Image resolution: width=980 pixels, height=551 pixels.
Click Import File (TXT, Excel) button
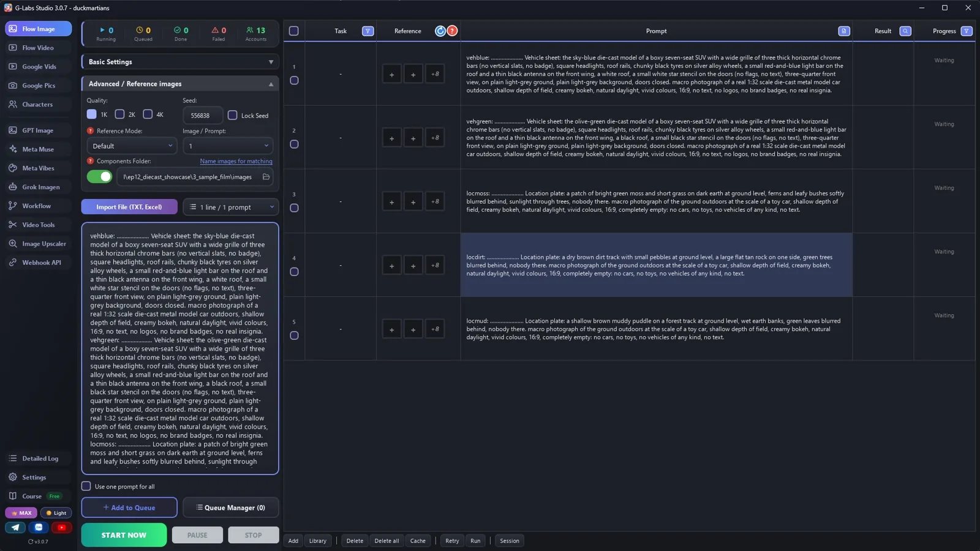pyautogui.click(x=129, y=207)
